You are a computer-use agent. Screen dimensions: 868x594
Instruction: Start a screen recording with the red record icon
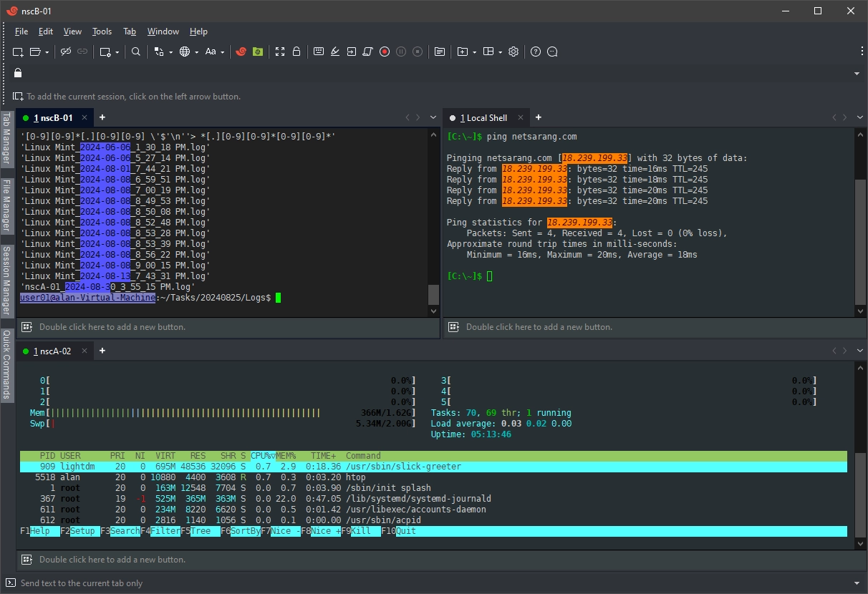point(384,52)
